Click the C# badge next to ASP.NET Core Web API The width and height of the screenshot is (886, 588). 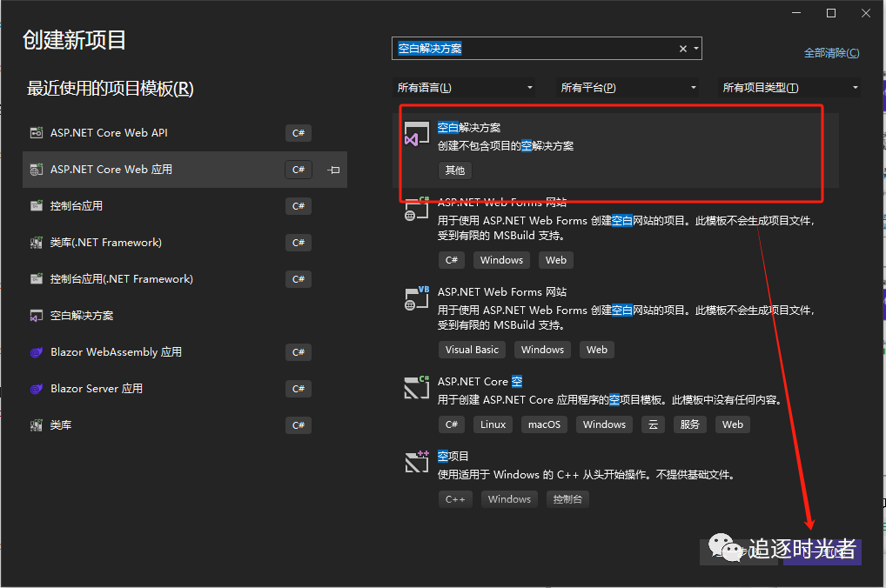pyautogui.click(x=299, y=133)
